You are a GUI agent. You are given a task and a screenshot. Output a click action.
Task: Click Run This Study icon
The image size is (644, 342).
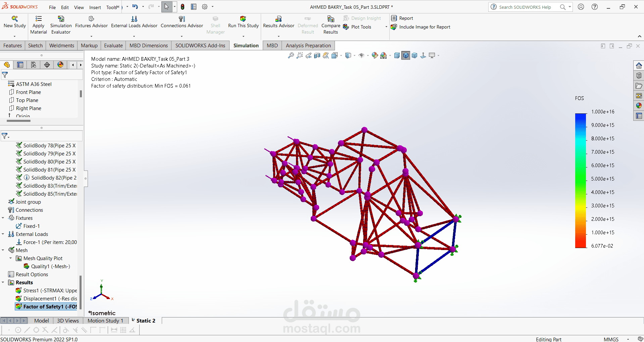coord(243,19)
